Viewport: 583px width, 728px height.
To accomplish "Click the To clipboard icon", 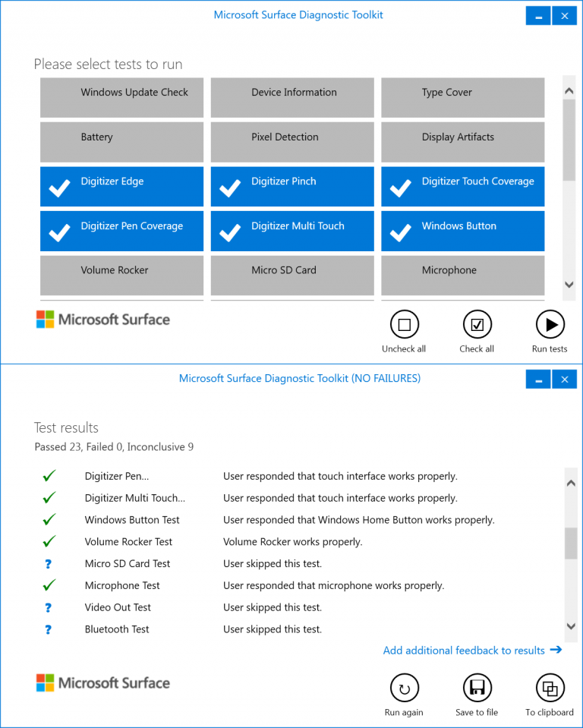I will (550, 689).
